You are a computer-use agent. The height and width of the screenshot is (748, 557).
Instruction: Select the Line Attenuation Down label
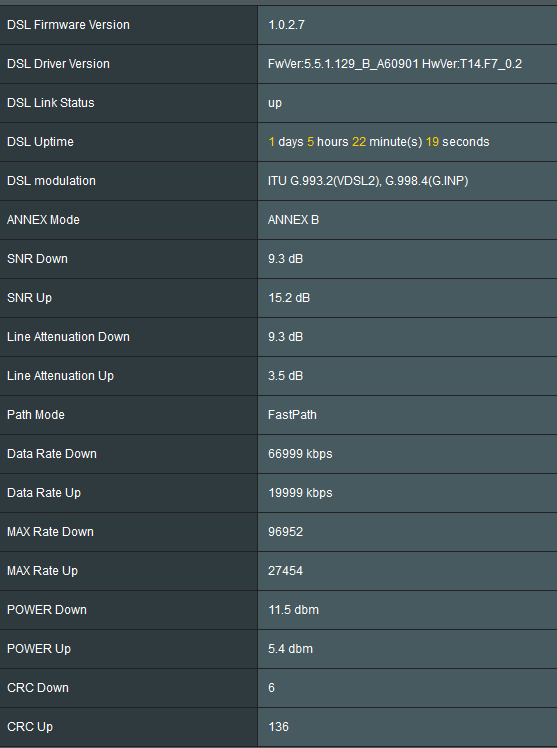(68, 337)
